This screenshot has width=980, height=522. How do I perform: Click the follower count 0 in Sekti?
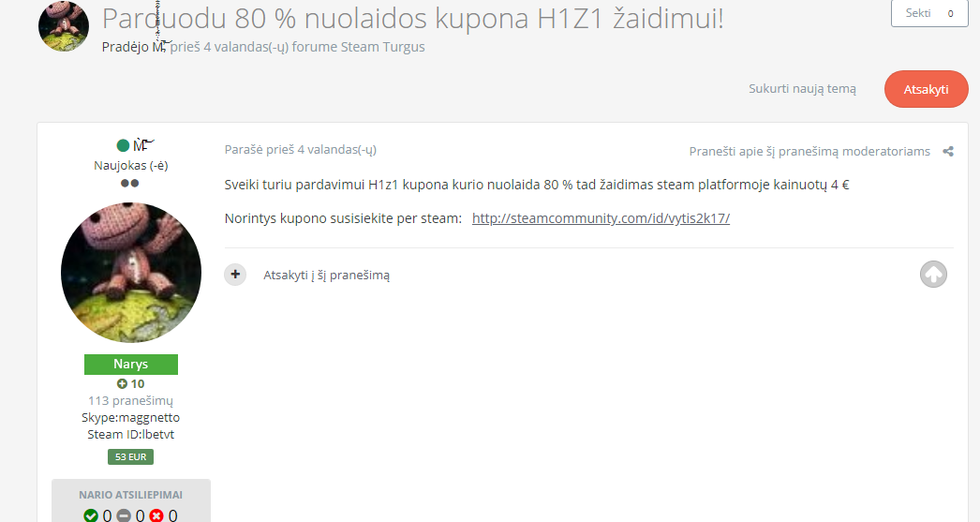(x=951, y=13)
